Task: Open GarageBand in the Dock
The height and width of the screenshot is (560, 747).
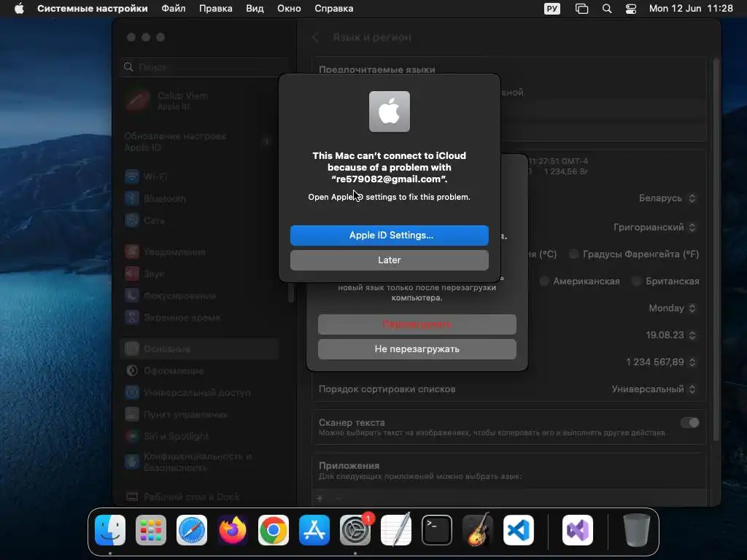Action: point(478,530)
